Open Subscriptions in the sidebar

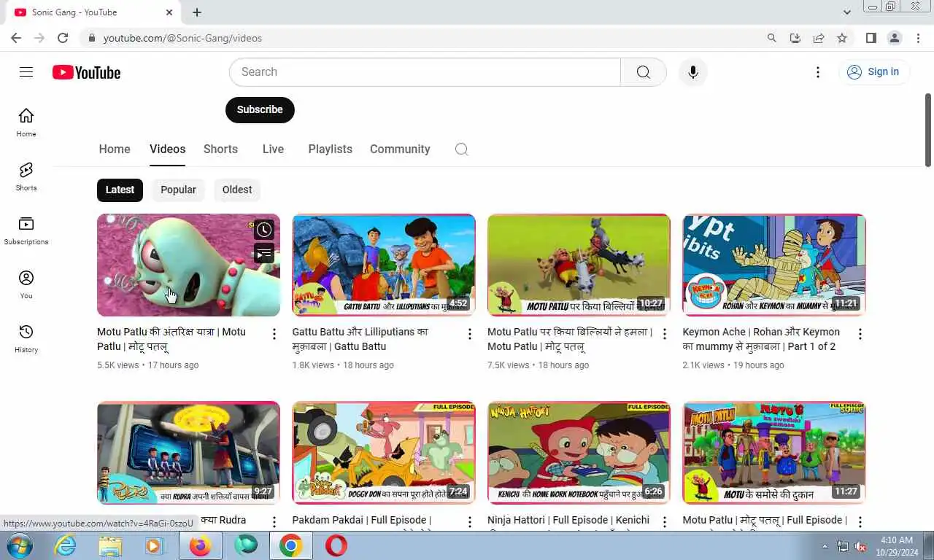[26, 230]
